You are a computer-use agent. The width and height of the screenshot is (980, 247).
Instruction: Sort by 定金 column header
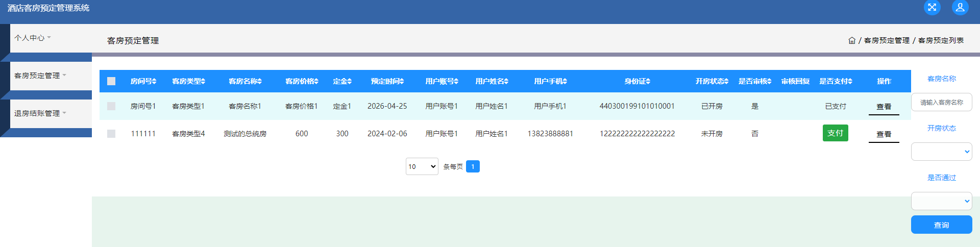point(342,81)
